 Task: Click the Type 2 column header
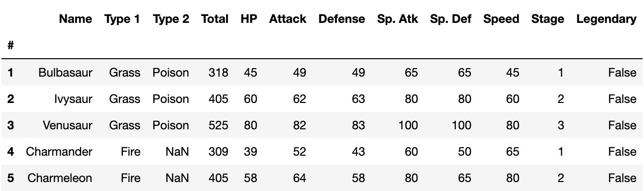tap(171, 19)
